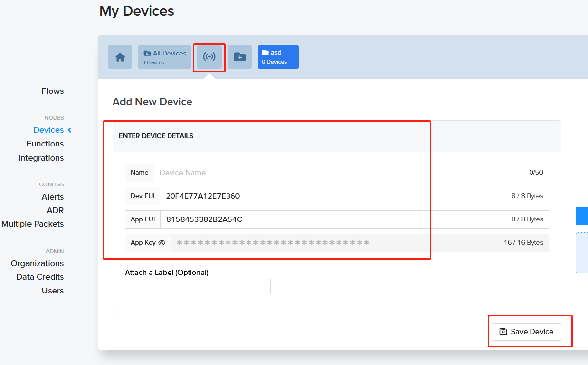Open Organizations admin page

[x=37, y=263]
